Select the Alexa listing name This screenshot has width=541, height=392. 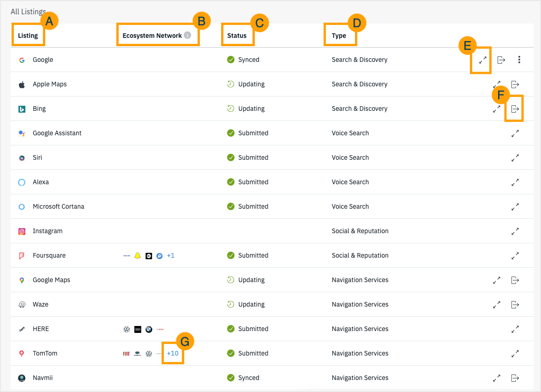pyautogui.click(x=41, y=182)
